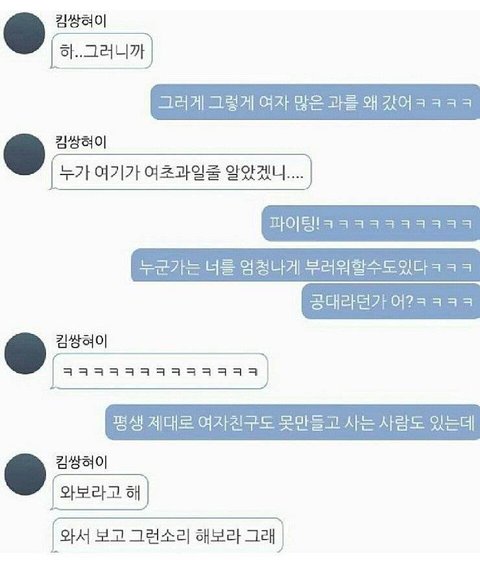
Task: Select the '파이팅!' message bubble
Action: (371, 223)
